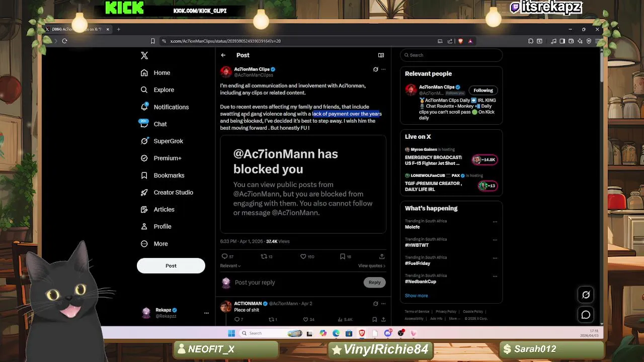644x362 pixels.
Task: Open Bookmarks from the sidebar
Action: click(x=163, y=175)
